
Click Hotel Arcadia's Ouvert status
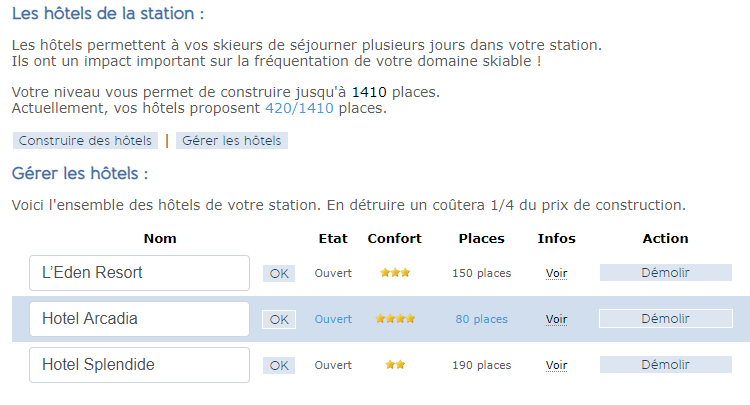coord(333,319)
